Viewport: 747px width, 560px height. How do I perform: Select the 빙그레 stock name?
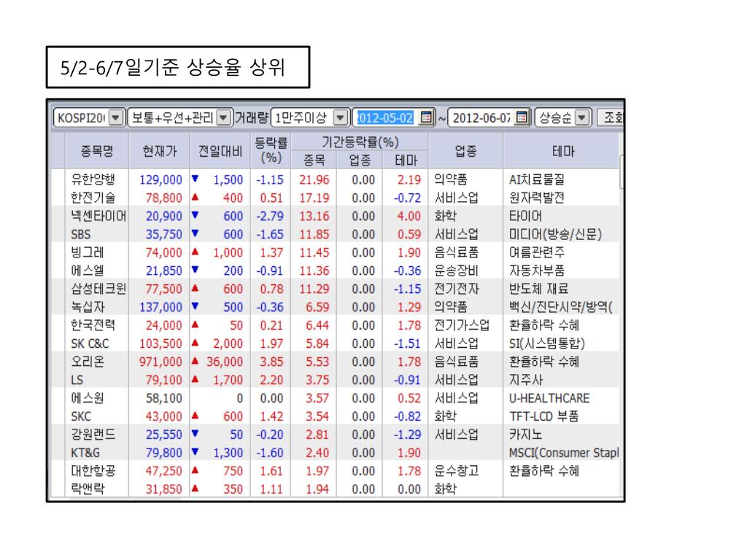pos(88,252)
